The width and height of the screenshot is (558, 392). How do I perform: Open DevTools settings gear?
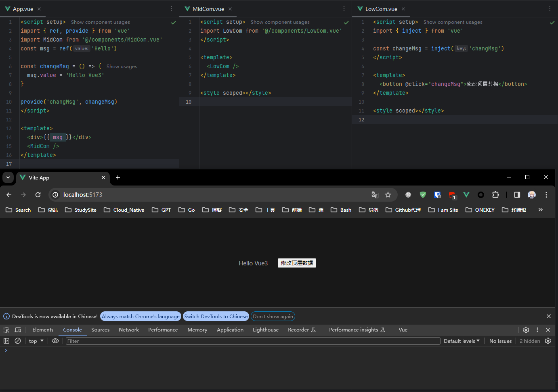point(526,330)
